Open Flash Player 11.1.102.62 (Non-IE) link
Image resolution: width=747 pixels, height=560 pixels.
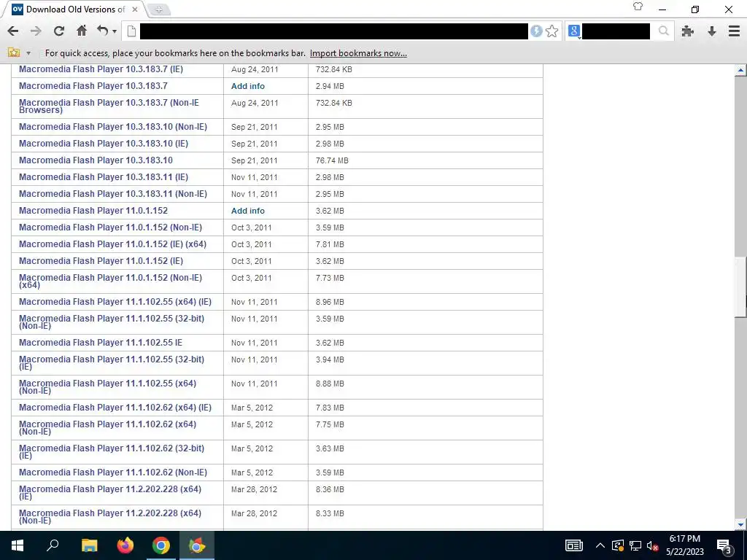(x=113, y=472)
